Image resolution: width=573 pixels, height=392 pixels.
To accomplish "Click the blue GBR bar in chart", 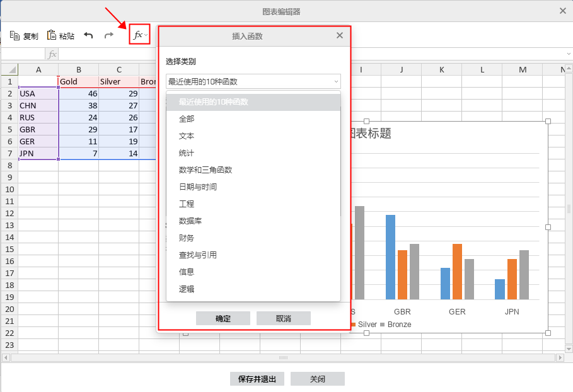I will (390, 257).
